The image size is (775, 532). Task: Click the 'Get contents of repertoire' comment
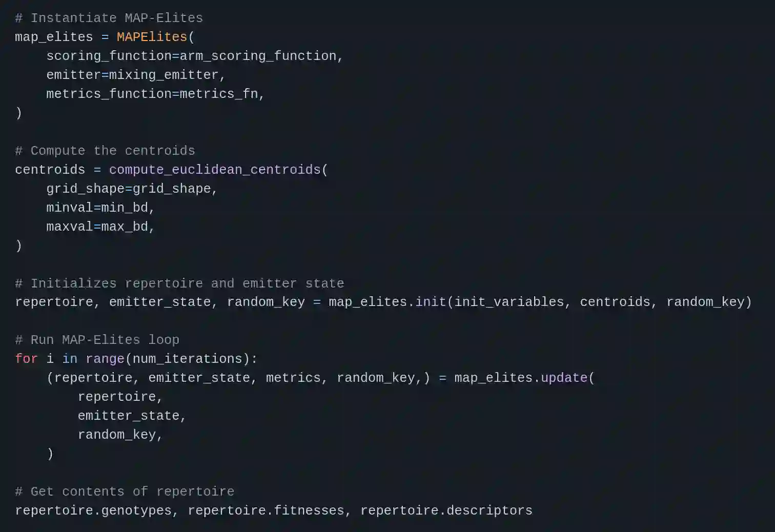point(125,492)
